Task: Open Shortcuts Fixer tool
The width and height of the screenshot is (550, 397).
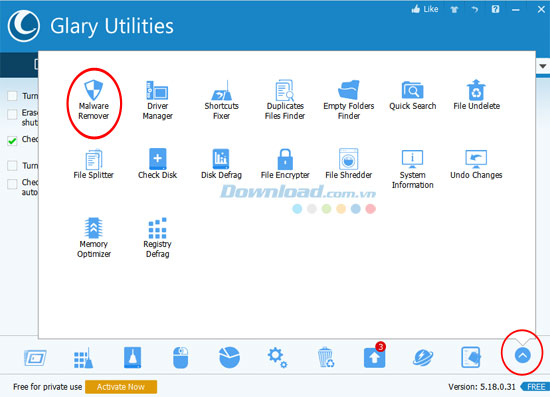Action: click(221, 100)
